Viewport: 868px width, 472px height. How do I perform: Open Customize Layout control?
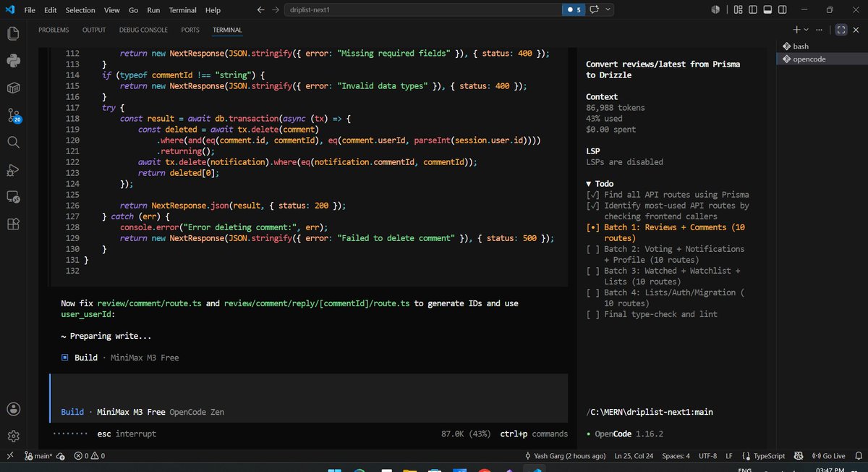[739, 10]
